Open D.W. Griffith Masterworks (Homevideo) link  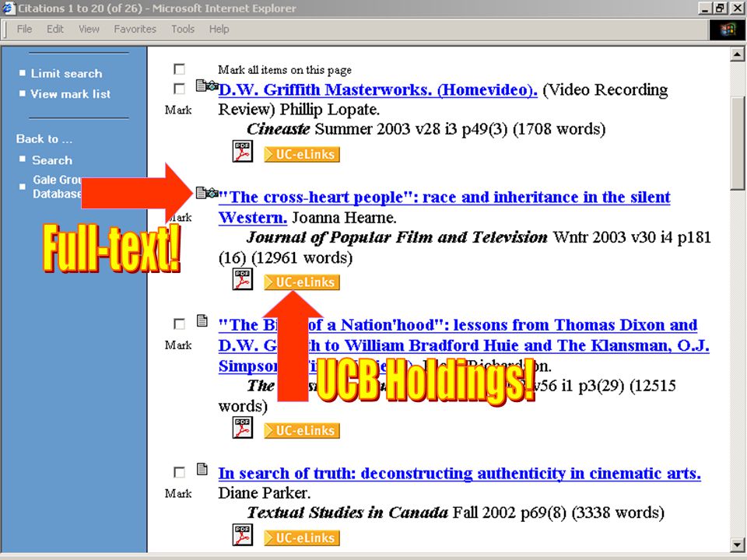point(378,89)
